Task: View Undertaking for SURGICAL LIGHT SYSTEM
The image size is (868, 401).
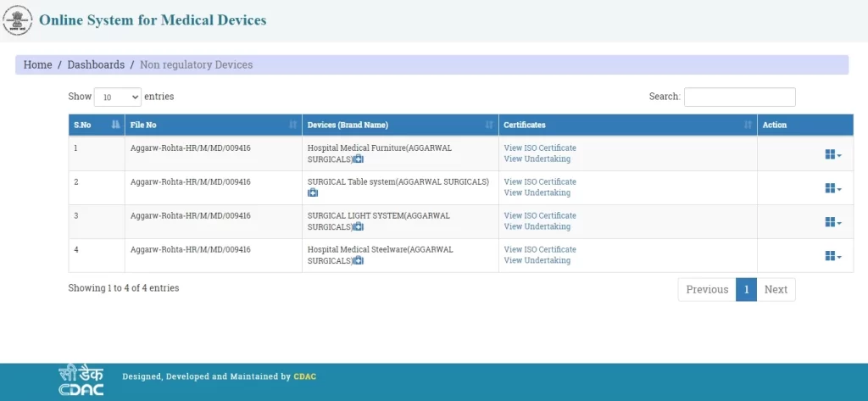Action: [537, 227]
